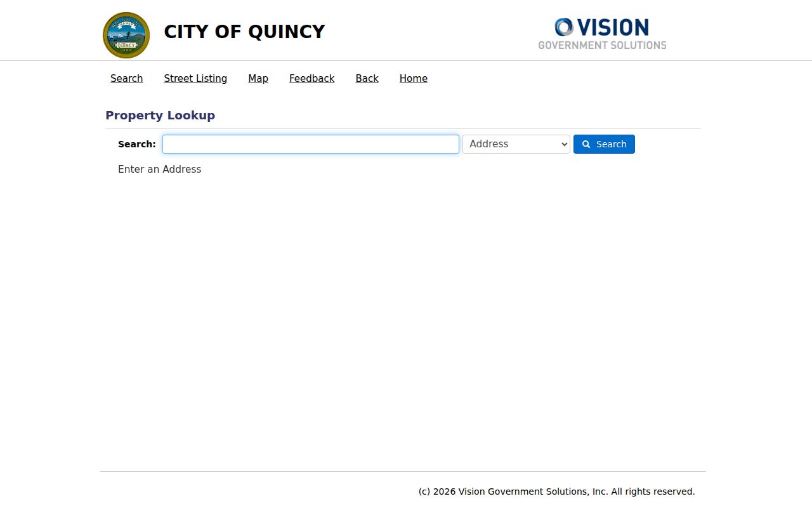
Task: Open the Search navigation link
Action: click(127, 78)
